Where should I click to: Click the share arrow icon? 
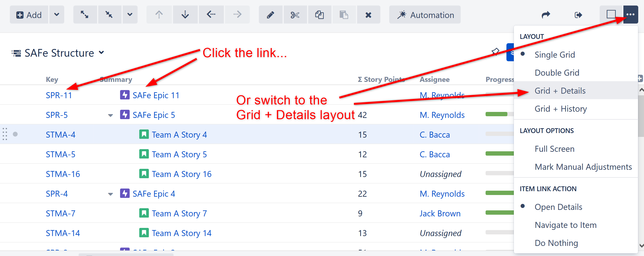(x=546, y=15)
